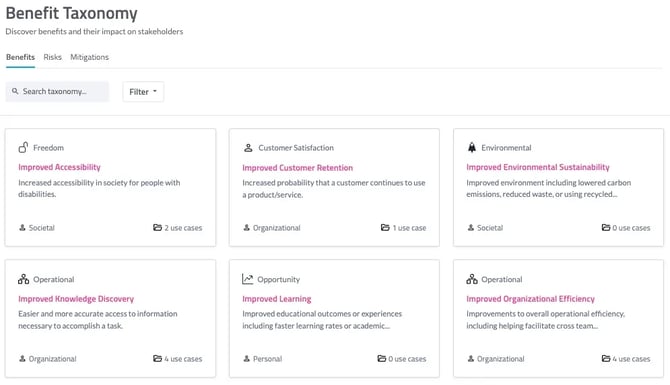Click the Benefit Taxonomy heading
670x385 pixels.
pyautogui.click(x=71, y=13)
